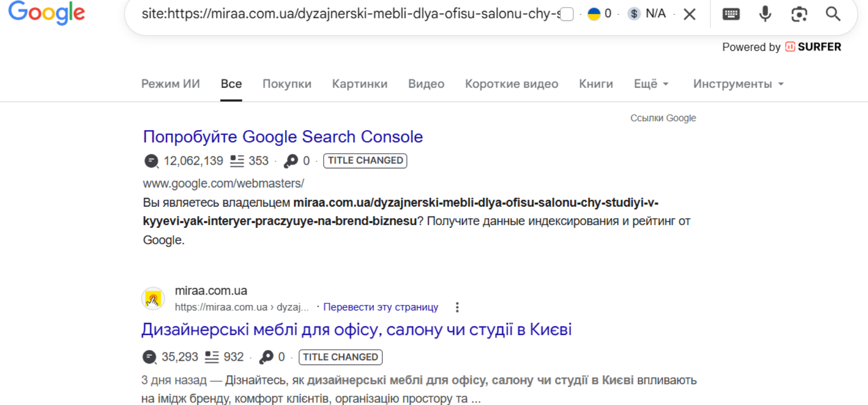
Task: Click the magnifier search button
Action: point(833,14)
